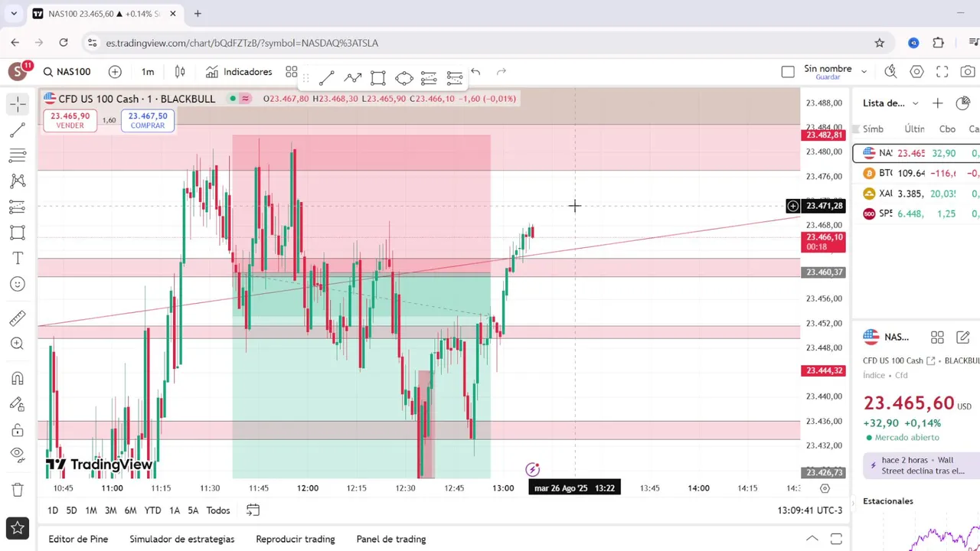Click Guardar under Sin nombre
This screenshot has width=980, height=551.
(x=828, y=77)
